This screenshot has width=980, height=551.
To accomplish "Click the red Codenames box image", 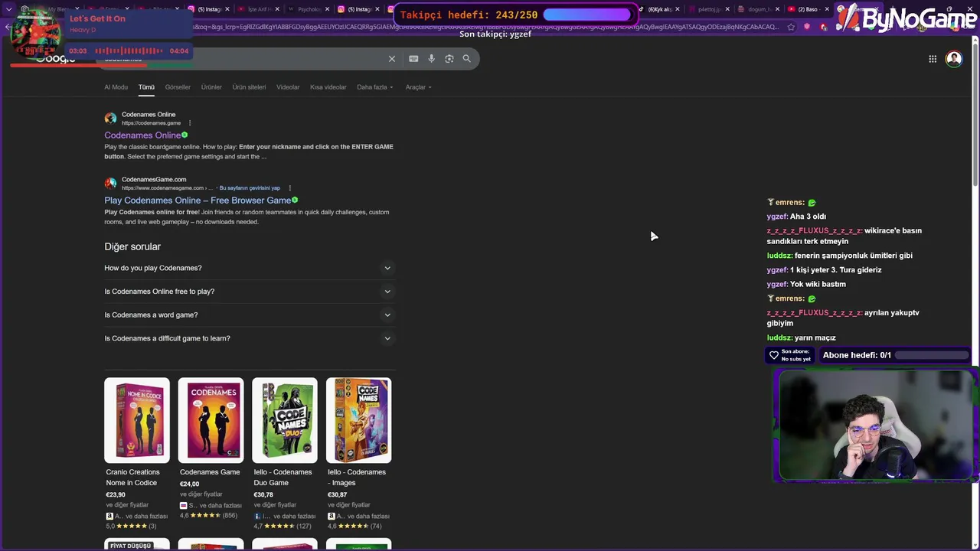I will (211, 420).
